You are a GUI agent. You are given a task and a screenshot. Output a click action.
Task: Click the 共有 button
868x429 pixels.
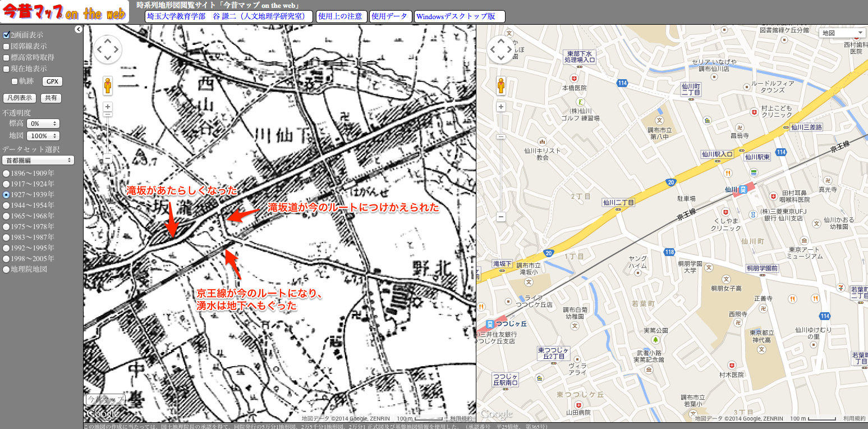pyautogui.click(x=51, y=98)
